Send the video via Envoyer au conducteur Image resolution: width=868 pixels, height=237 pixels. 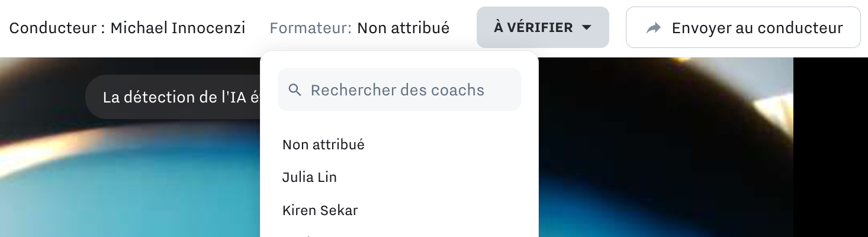click(743, 27)
